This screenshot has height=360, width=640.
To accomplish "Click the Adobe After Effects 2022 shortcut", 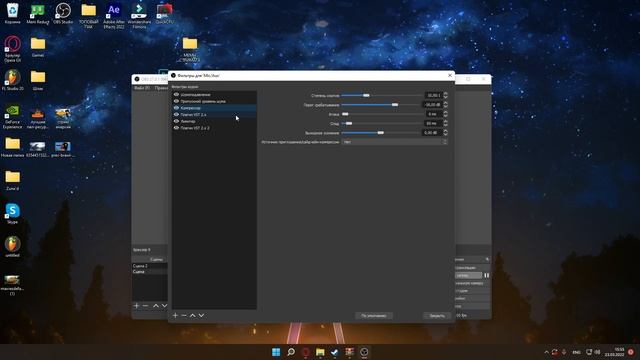I will click(x=114, y=16).
